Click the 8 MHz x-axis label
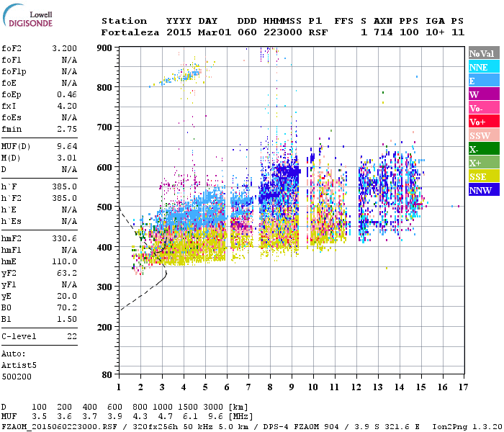 pos(270,387)
